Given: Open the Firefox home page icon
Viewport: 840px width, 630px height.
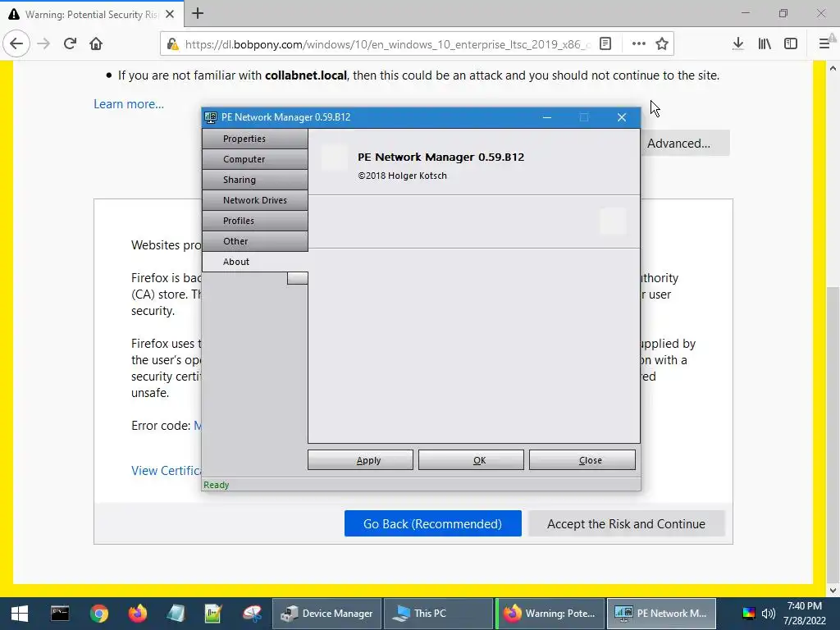Looking at the screenshot, I should [96, 44].
